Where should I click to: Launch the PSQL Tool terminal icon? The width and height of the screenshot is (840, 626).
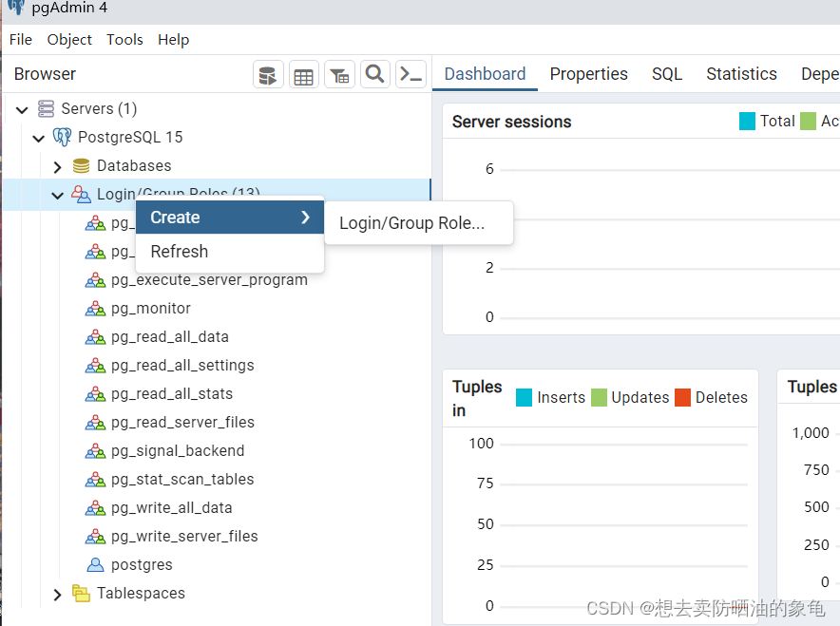(x=410, y=74)
